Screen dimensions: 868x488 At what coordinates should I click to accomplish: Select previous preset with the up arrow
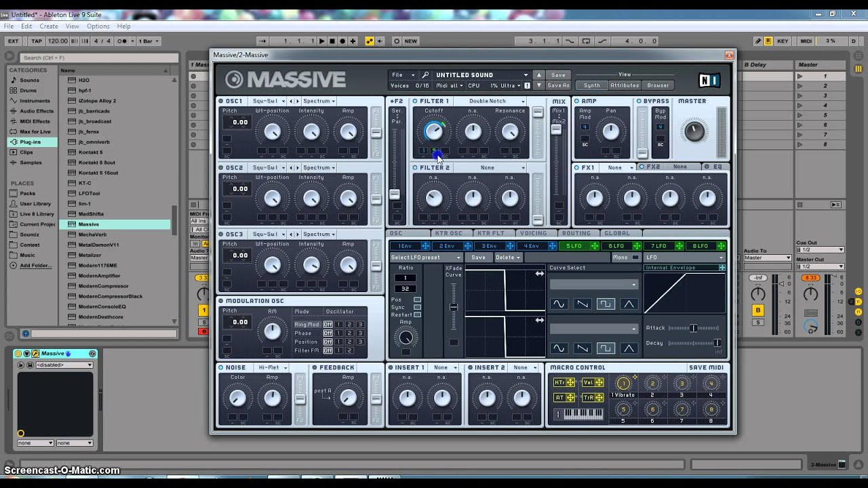pos(539,75)
